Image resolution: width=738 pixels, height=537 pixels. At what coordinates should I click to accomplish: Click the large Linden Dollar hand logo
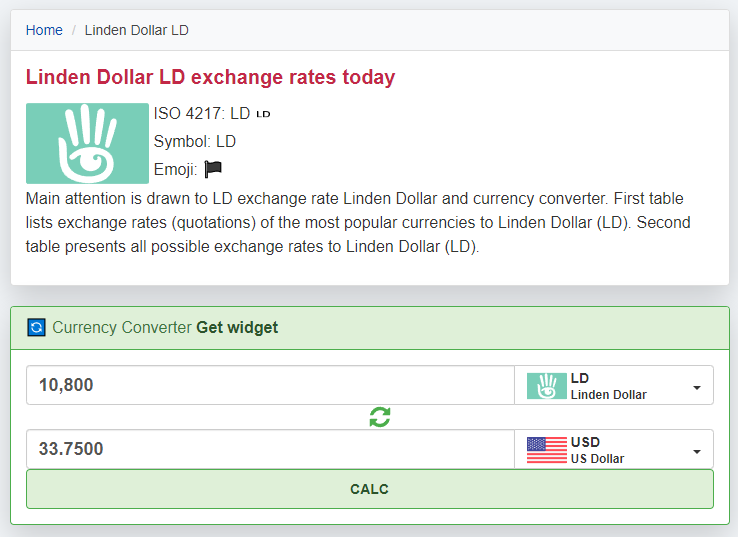[x=87, y=143]
